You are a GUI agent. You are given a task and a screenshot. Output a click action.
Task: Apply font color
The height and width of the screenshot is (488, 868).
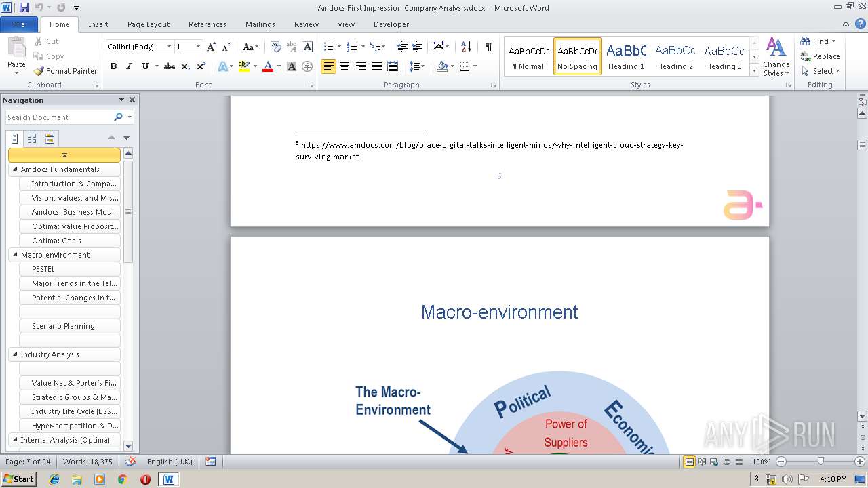[x=268, y=66]
